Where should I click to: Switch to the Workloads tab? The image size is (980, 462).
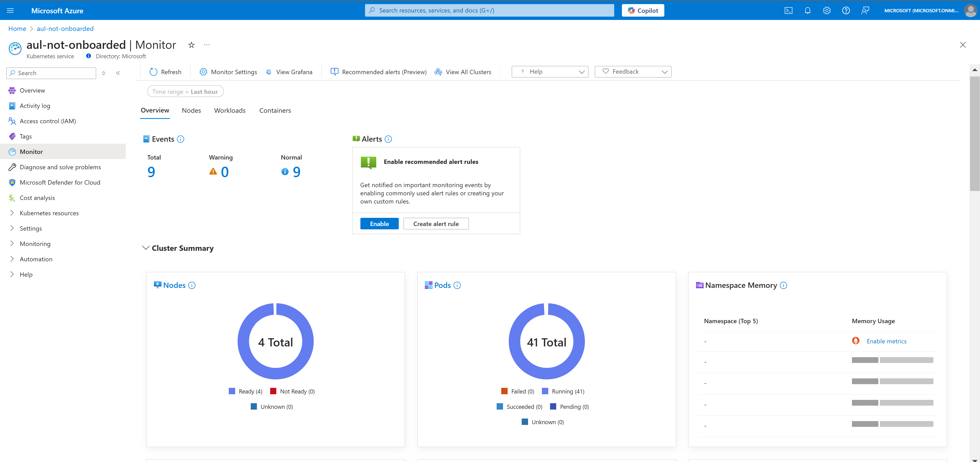point(229,110)
